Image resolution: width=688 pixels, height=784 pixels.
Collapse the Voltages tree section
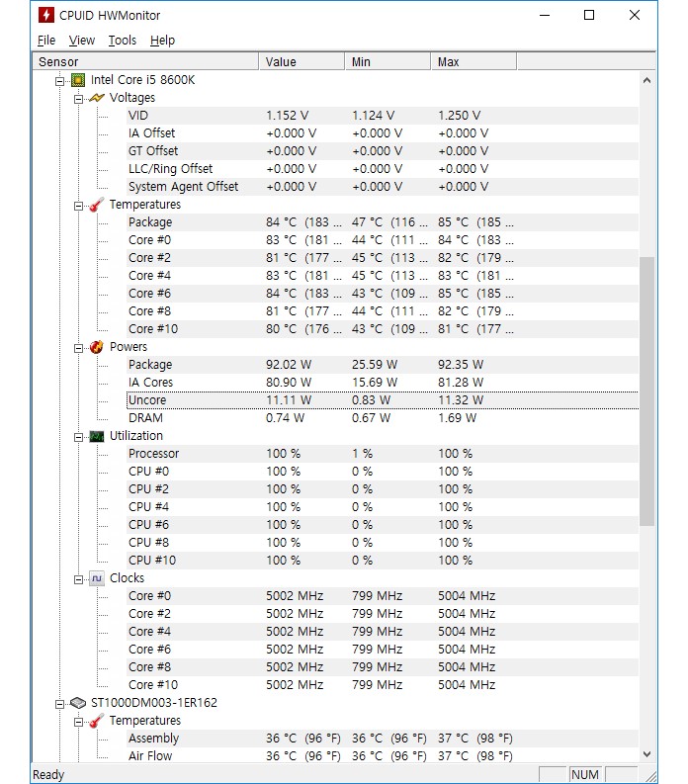pyautogui.click(x=78, y=99)
